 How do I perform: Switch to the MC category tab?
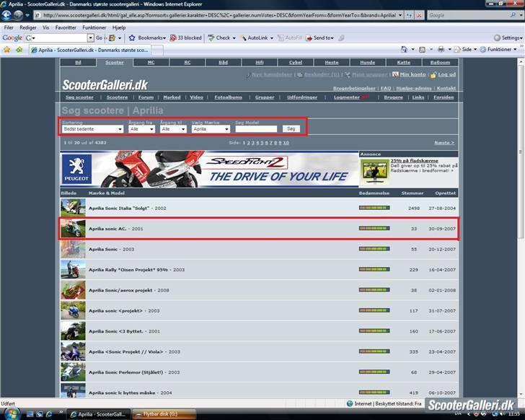click(151, 63)
